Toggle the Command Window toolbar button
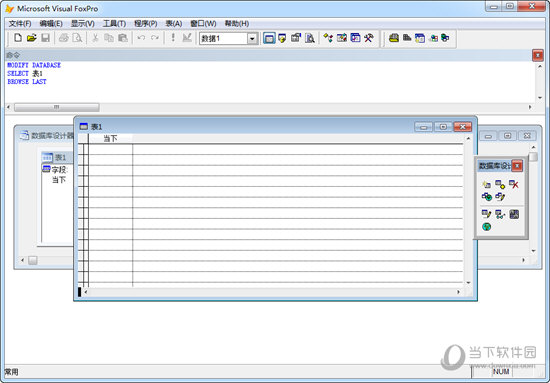The image size is (550, 383). click(x=269, y=38)
